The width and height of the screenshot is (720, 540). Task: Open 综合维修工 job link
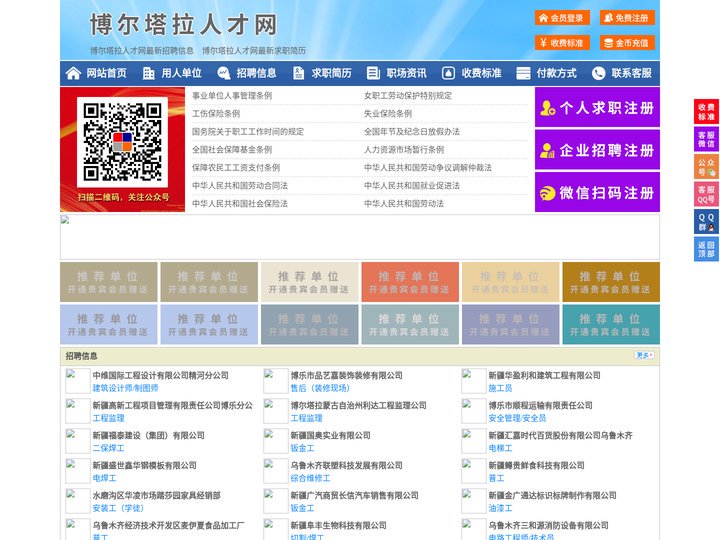[x=310, y=478]
